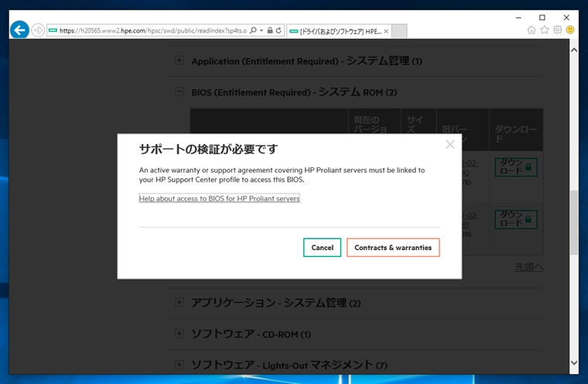Open the browser Home icon
The image size is (588, 384).
pyautogui.click(x=532, y=30)
